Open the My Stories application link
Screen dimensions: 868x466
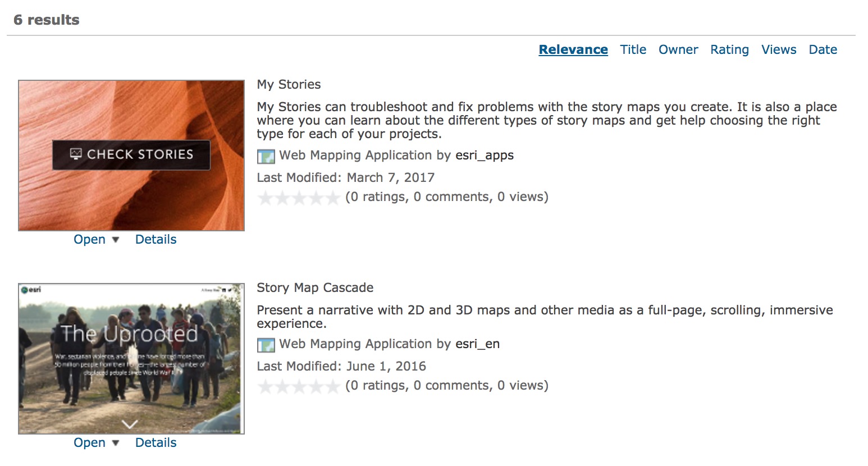[x=89, y=240]
